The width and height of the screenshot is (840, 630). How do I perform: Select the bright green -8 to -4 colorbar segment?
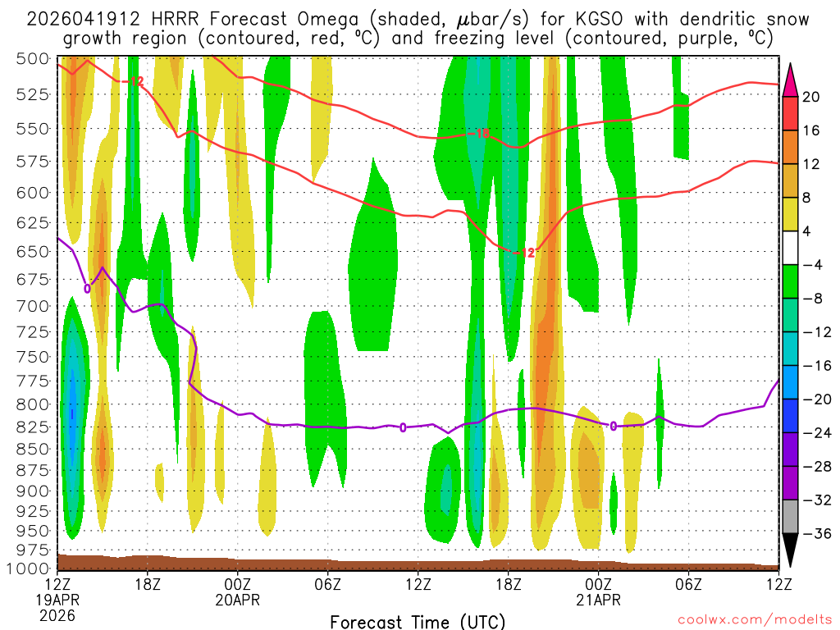point(790,281)
